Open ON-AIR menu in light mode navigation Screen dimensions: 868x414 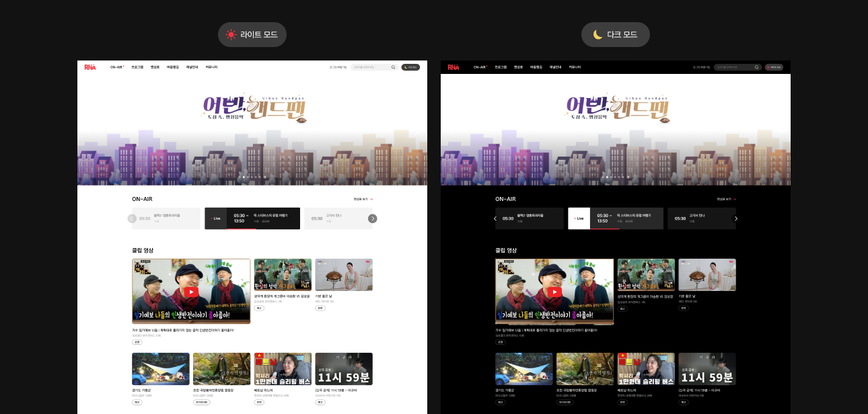click(x=116, y=67)
